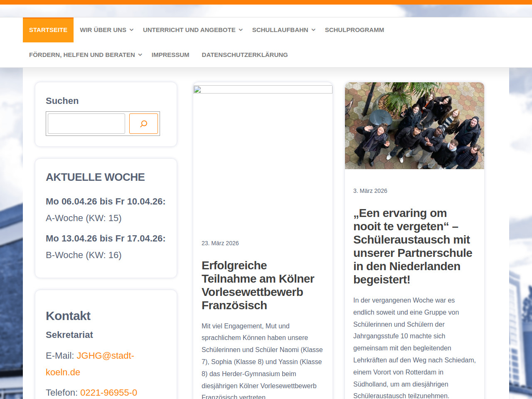The height and width of the screenshot is (399, 532).
Task: Click the student group photo thumbnail
Action: click(x=414, y=126)
